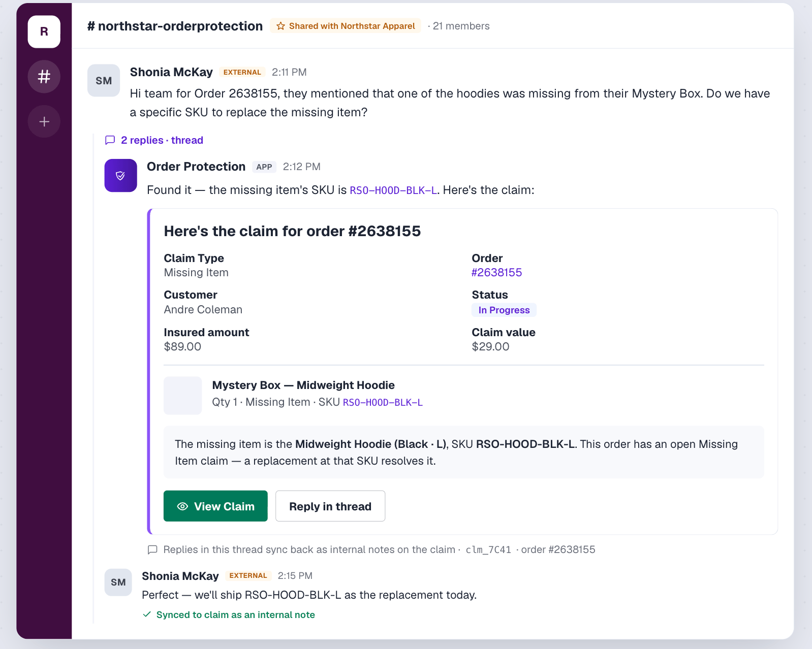Click Shonia McKay's name at 2:11 PM
The width and height of the screenshot is (812, 649).
171,72
